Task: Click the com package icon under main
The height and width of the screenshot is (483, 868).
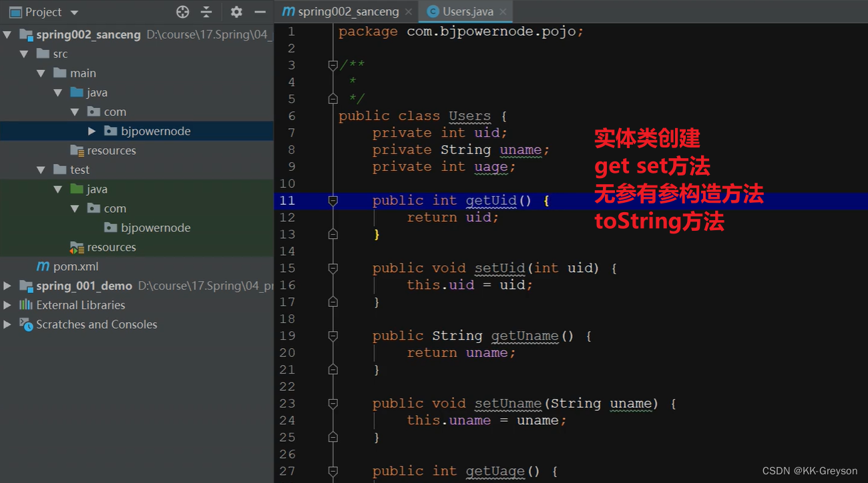Action: point(94,111)
